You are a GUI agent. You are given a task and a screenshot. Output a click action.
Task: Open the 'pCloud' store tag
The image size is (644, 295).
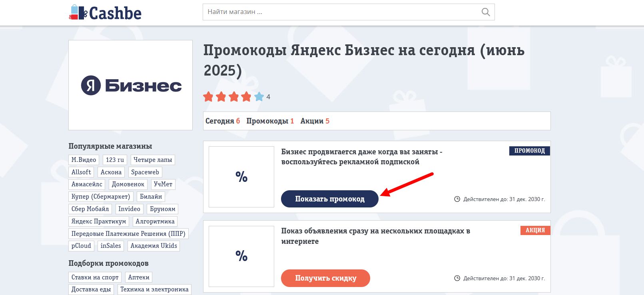coord(81,246)
